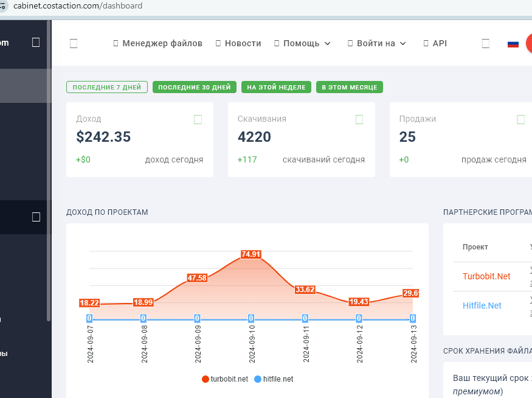This screenshot has height=398, width=532.
Task: Expand the Помощь dropdown menu
Action: click(302, 43)
